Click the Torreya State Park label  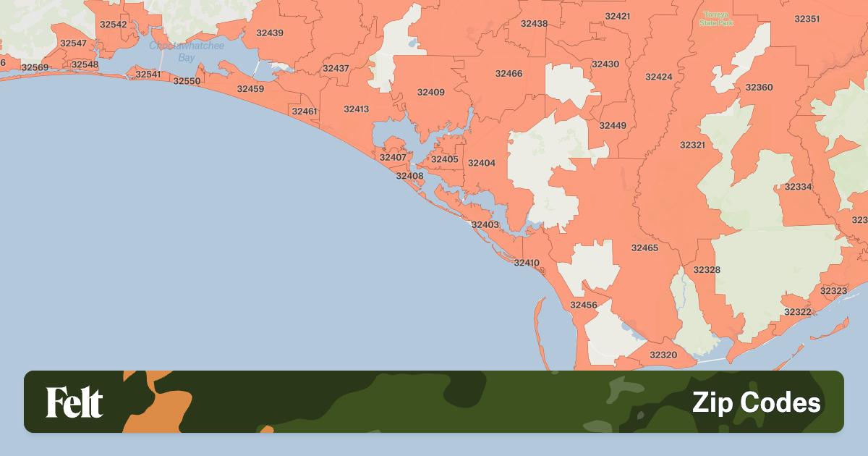(x=716, y=19)
